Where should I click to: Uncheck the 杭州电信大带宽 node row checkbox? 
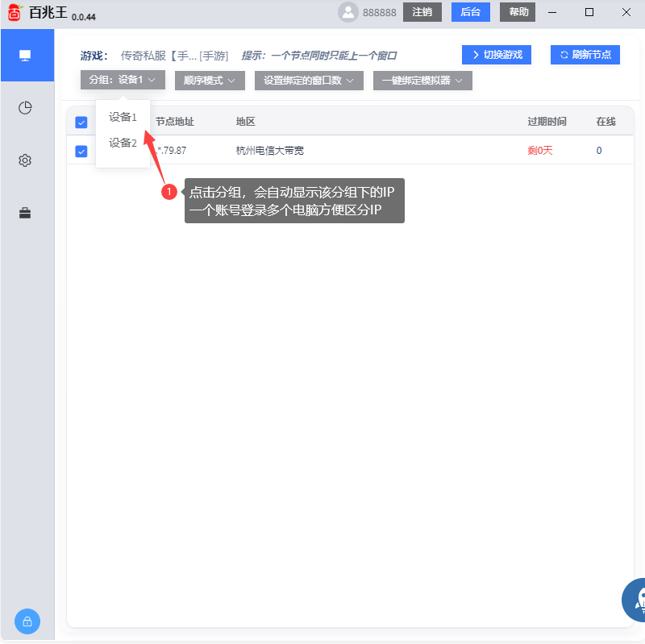pyautogui.click(x=81, y=151)
